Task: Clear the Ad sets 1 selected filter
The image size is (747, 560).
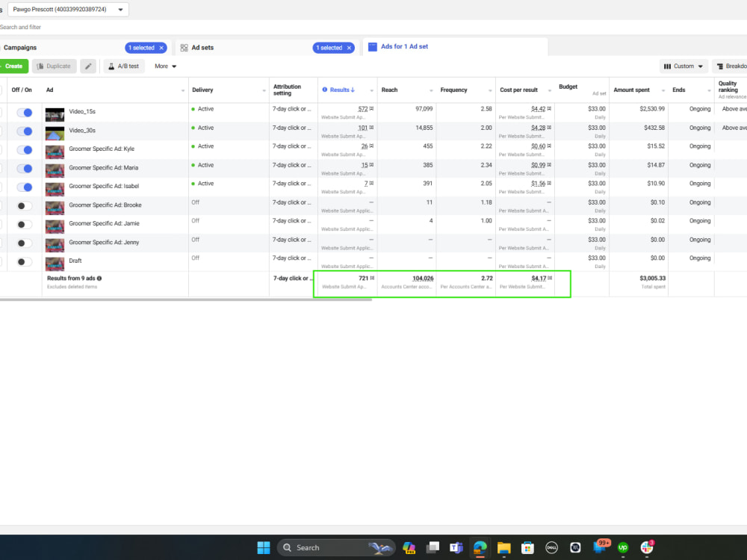Action: coord(349,48)
